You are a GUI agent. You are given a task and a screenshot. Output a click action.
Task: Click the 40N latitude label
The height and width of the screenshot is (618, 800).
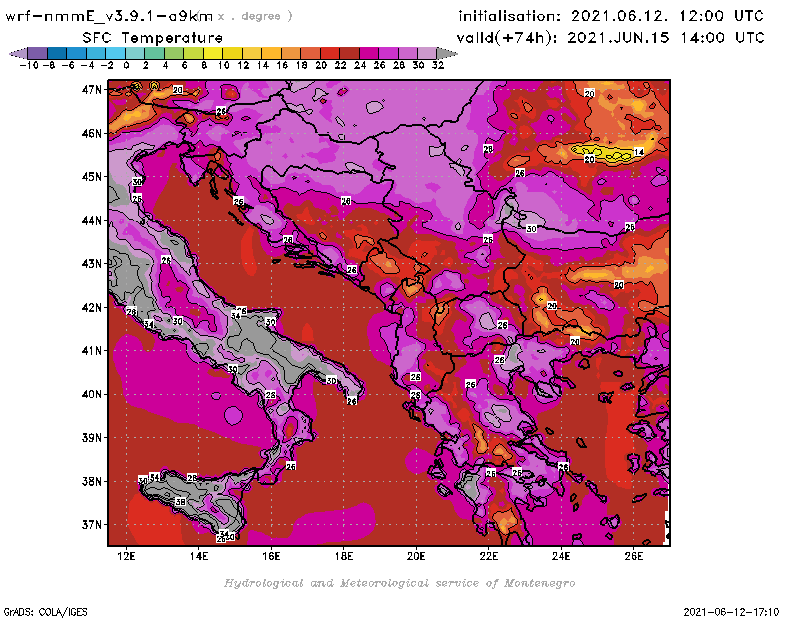(92, 394)
